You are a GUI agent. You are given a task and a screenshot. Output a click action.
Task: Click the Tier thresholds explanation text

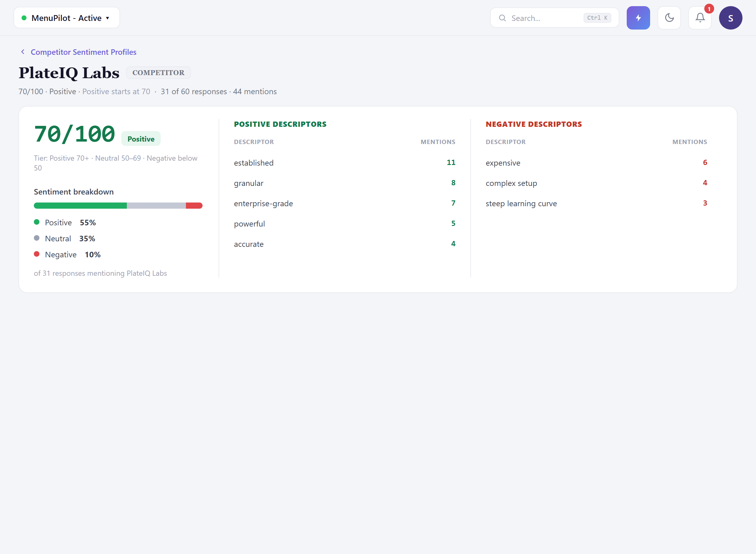point(116,163)
